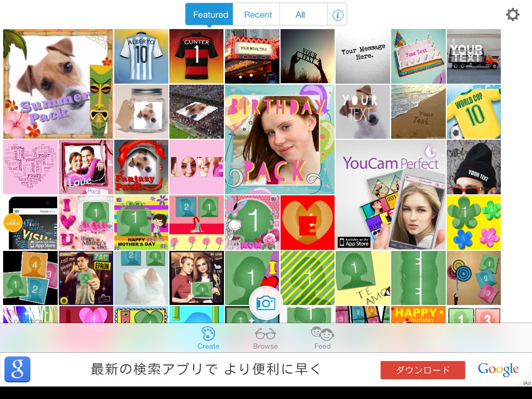Tap the Google search app icon in ad

(17, 369)
